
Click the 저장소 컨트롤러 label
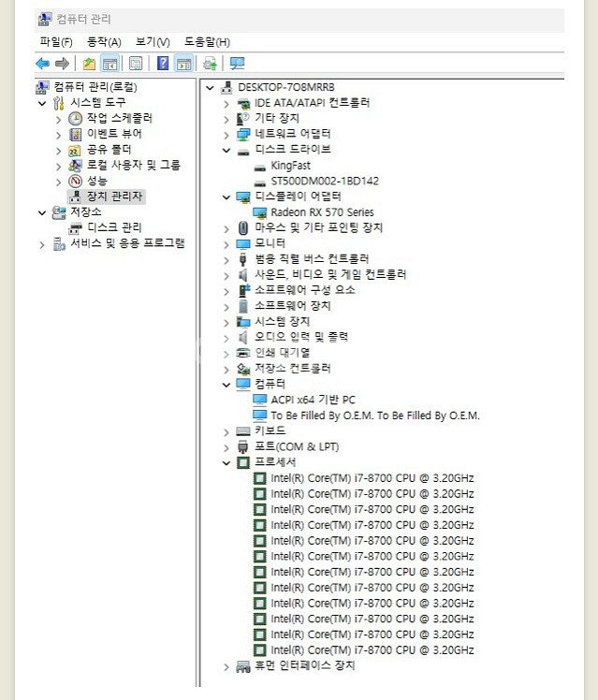click(x=293, y=369)
